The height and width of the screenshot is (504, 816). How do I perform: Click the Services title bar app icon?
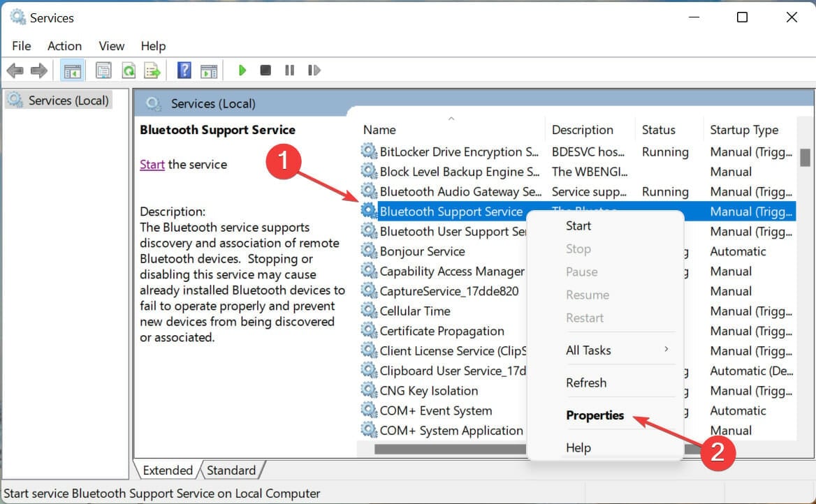pos(17,17)
